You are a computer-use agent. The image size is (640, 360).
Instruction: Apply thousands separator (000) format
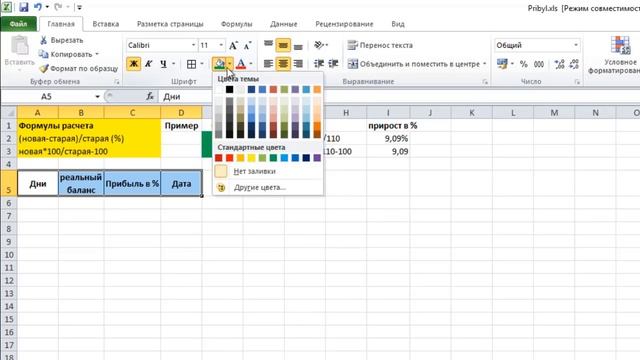[x=539, y=64]
